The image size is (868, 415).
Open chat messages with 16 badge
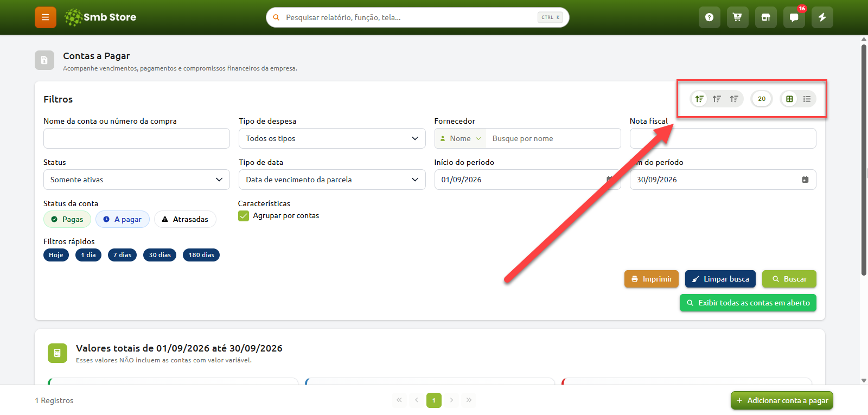tap(794, 17)
